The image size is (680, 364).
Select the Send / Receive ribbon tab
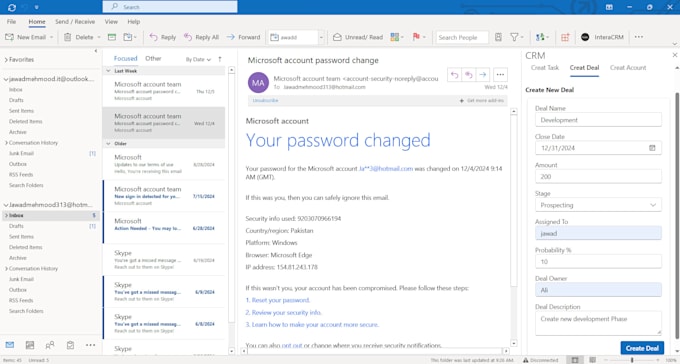coord(75,22)
